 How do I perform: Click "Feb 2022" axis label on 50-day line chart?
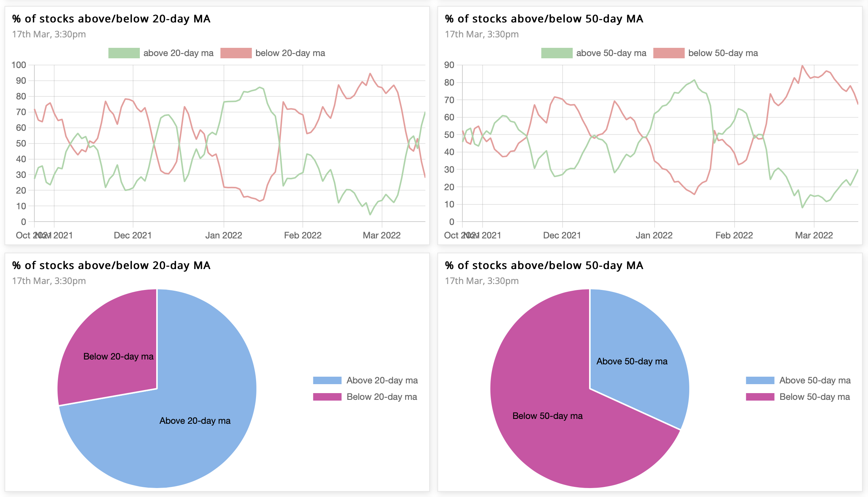coord(734,235)
